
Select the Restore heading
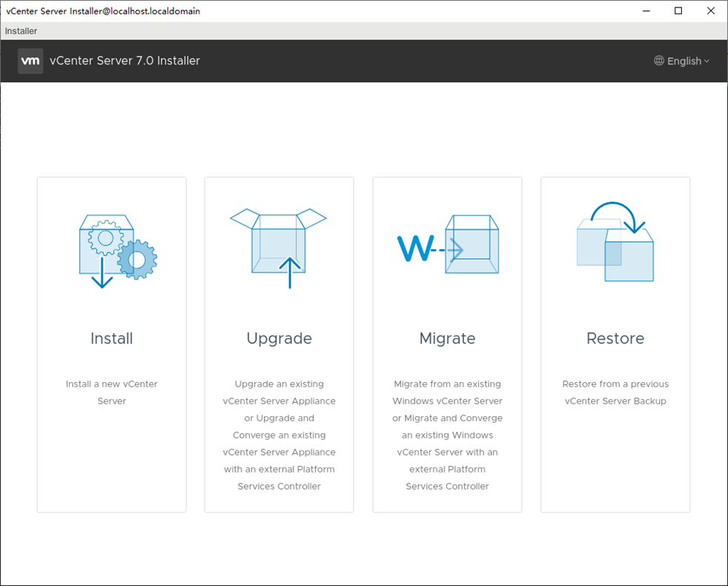point(615,338)
